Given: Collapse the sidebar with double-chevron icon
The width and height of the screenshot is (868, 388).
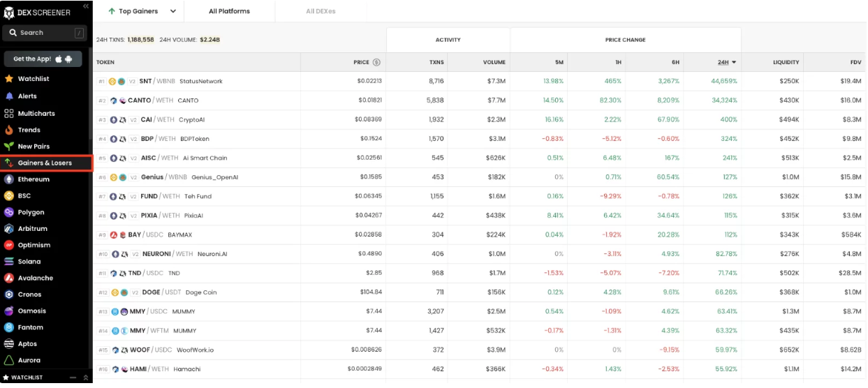Looking at the screenshot, I should coord(86,6).
